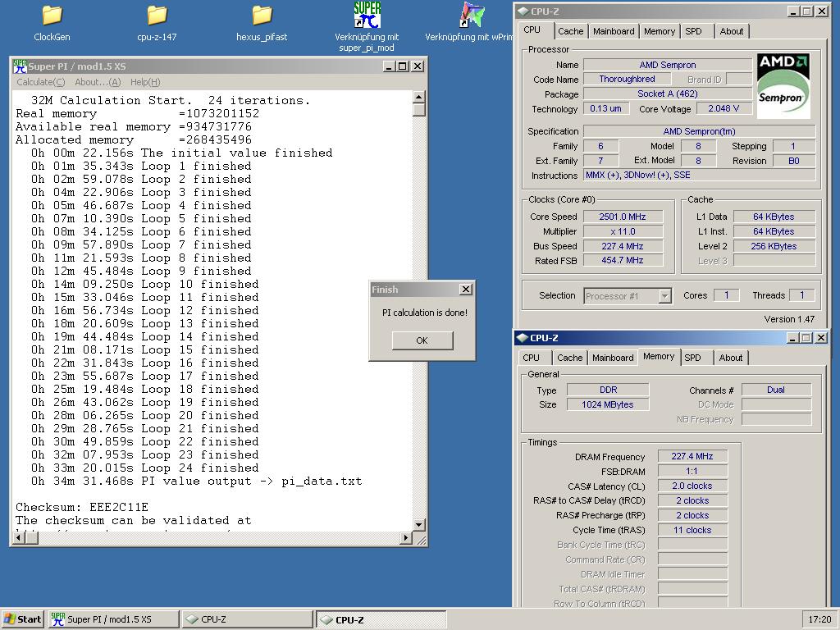
Task: Open the hexus_pifast desktop folder
Action: point(262,23)
